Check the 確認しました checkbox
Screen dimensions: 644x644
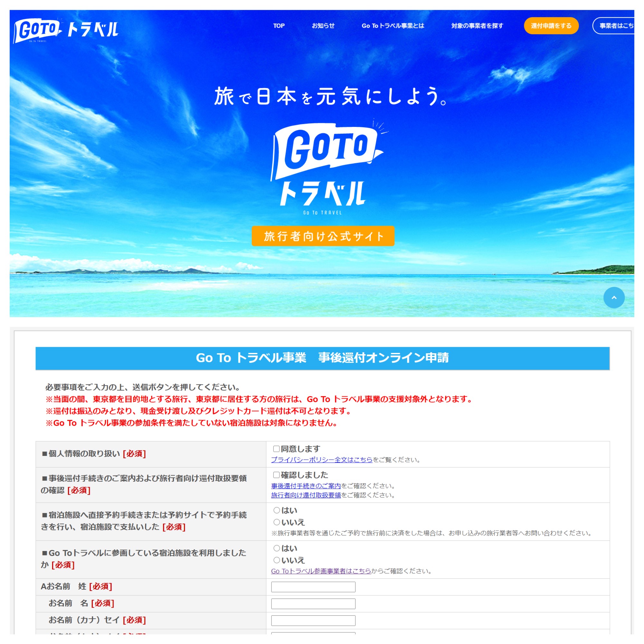[276, 475]
